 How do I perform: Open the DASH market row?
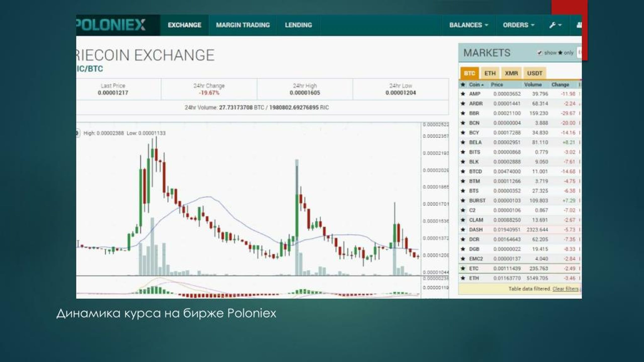point(520,230)
